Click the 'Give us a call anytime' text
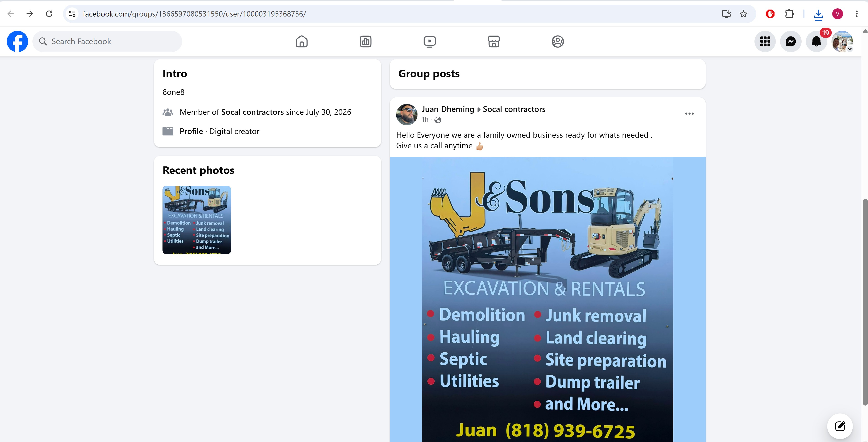Image resolution: width=868 pixels, height=442 pixels. point(434,146)
